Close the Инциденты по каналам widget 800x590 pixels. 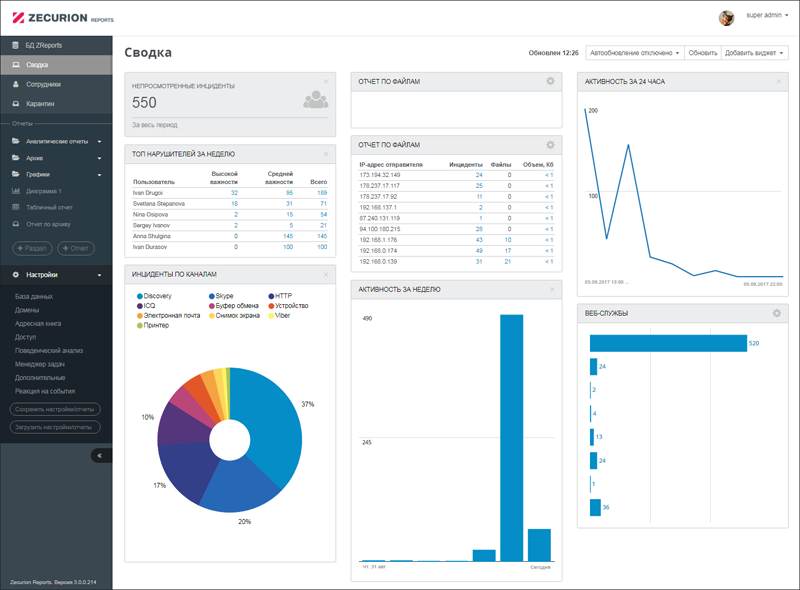click(326, 275)
